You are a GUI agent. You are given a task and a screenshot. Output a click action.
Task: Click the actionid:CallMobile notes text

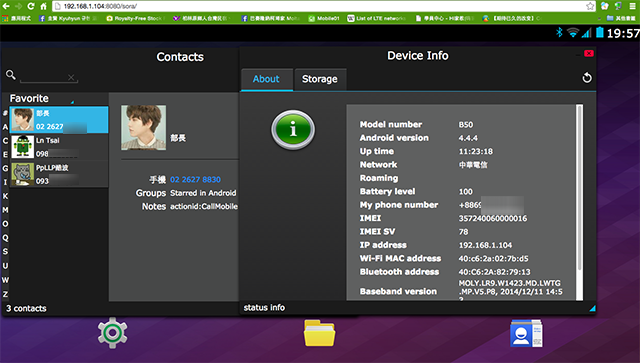tap(204, 207)
